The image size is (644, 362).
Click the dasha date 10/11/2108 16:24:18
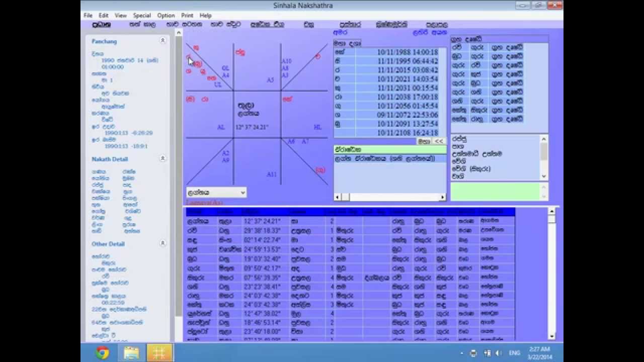(408, 133)
